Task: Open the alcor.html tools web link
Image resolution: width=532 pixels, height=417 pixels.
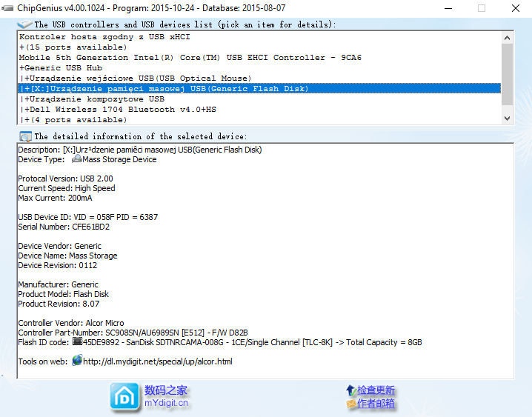Action: (158, 361)
